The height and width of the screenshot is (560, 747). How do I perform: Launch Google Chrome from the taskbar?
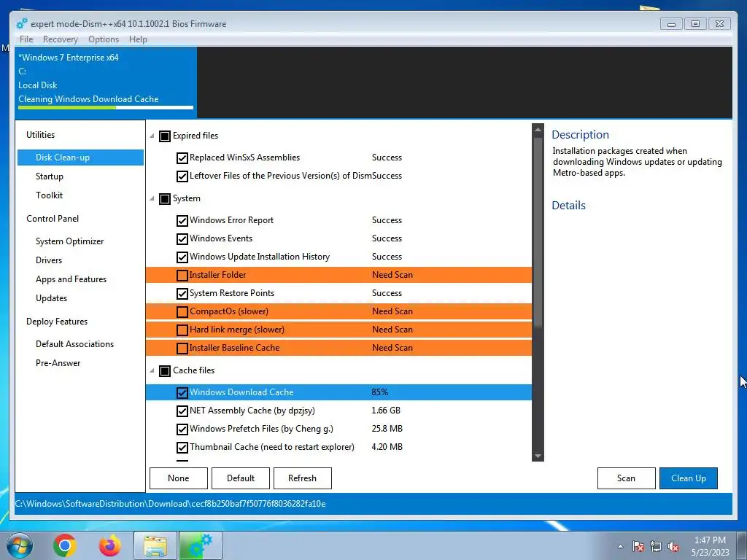[65, 545]
